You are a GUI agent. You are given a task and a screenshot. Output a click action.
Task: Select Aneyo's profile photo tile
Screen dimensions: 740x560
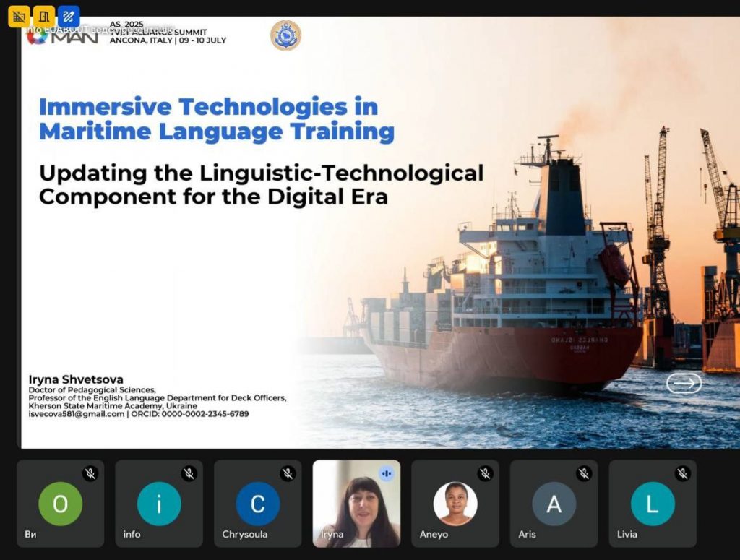point(455,503)
